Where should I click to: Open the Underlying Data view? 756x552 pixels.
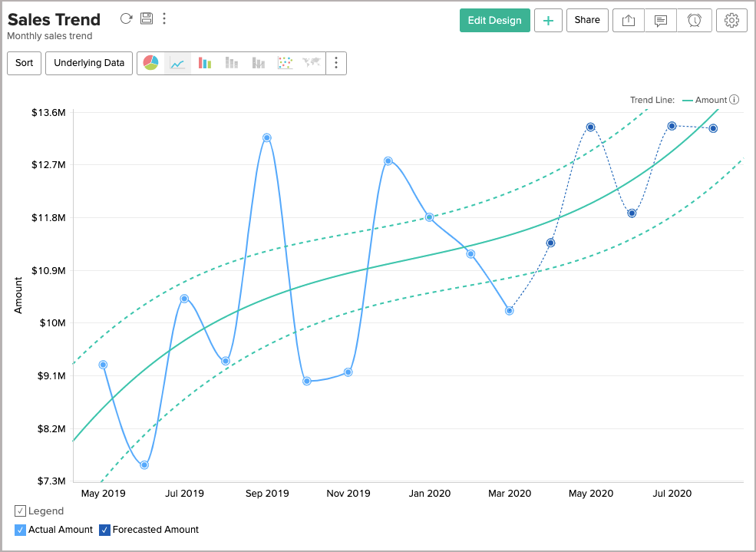pos(88,63)
